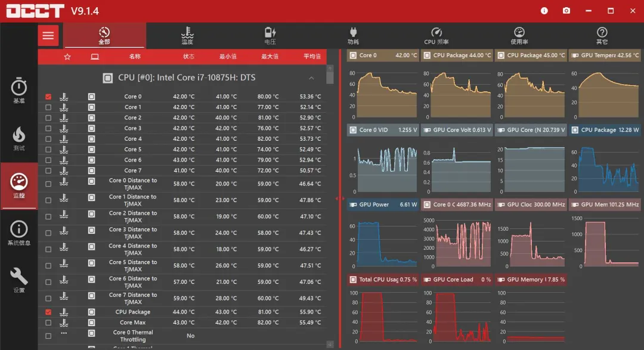Click the Core 0 clock 4687.36 MHz graph

tap(457, 242)
